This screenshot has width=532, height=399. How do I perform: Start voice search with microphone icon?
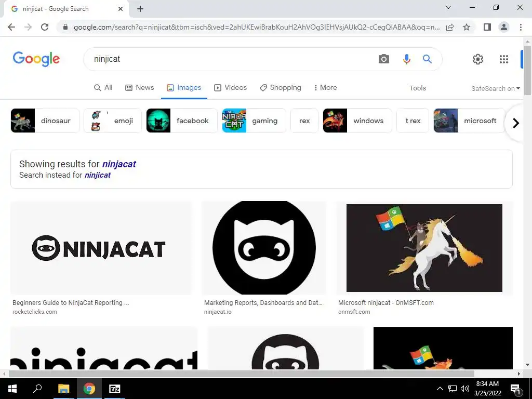click(406, 59)
